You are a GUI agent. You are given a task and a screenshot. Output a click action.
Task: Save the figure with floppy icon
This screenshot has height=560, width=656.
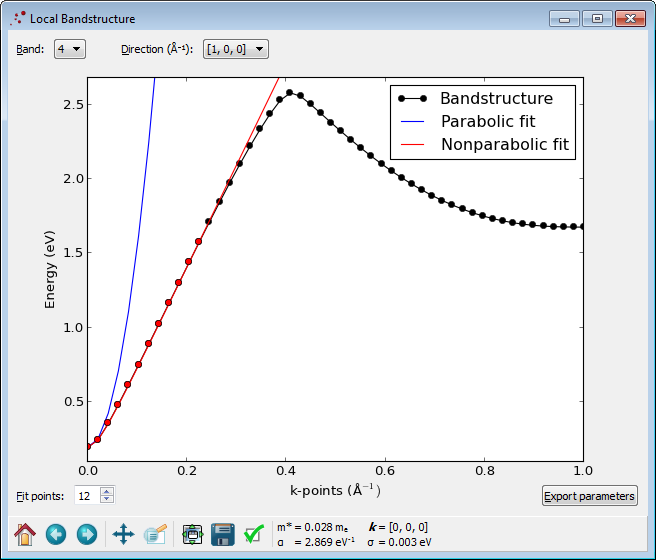223,534
